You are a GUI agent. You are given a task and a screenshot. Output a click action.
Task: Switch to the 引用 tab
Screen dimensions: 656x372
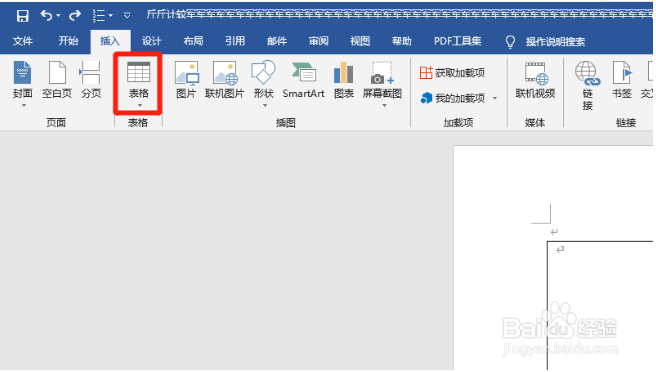pyautogui.click(x=235, y=41)
